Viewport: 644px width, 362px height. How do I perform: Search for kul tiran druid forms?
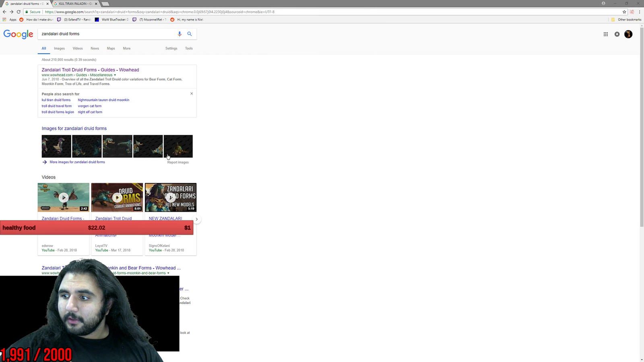[x=56, y=100]
